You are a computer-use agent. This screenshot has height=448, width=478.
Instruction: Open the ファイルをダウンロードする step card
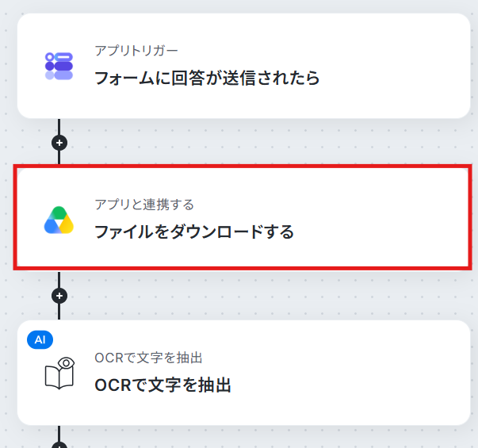[243, 217]
